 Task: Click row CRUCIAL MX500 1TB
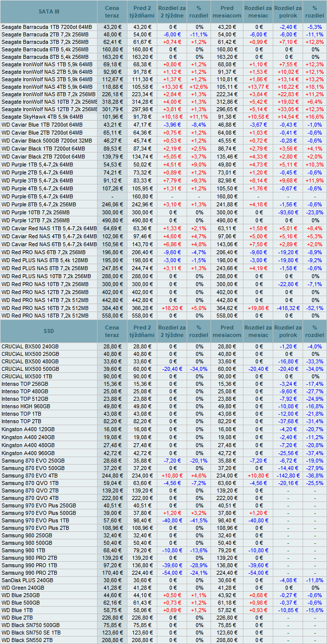163,376
